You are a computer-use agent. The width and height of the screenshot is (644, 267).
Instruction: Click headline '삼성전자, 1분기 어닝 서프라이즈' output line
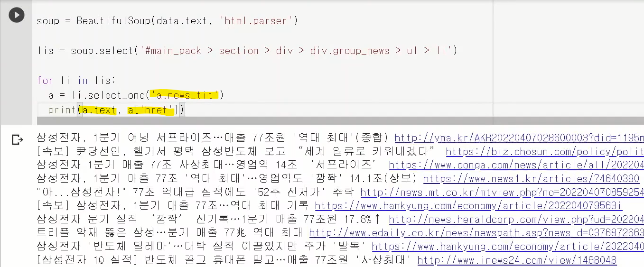click(213, 138)
